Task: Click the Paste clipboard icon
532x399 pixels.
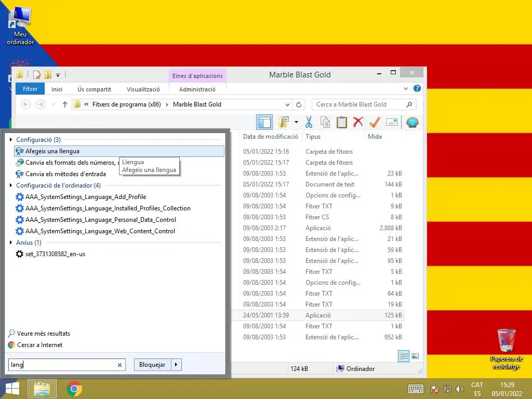Action: click(342, 122)
